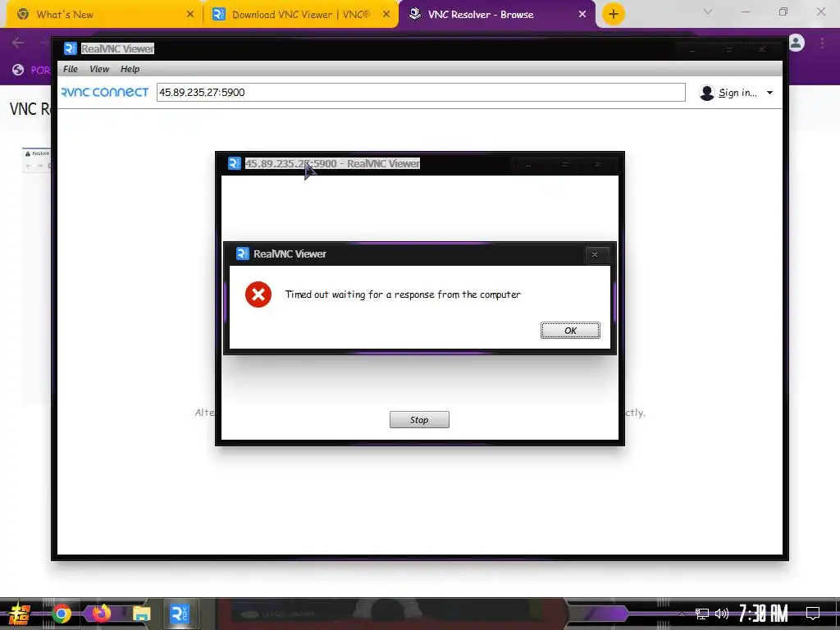Click the Stop button in connection window

pyautogui.click(x=419, y=420)
